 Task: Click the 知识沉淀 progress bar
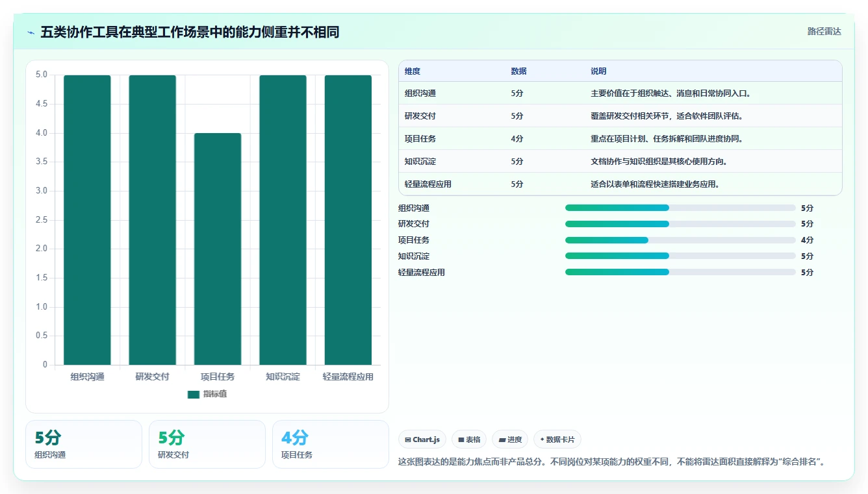point(680,256)
